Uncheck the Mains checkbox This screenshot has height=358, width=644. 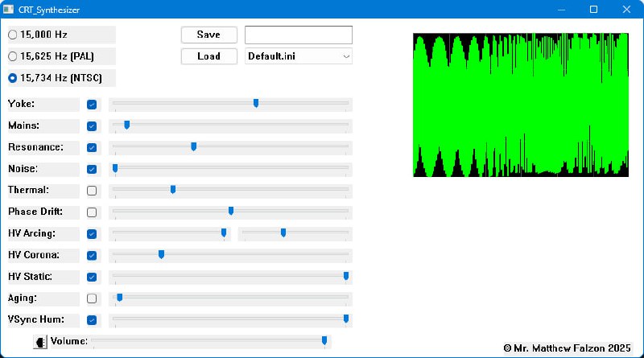point(92,126)
